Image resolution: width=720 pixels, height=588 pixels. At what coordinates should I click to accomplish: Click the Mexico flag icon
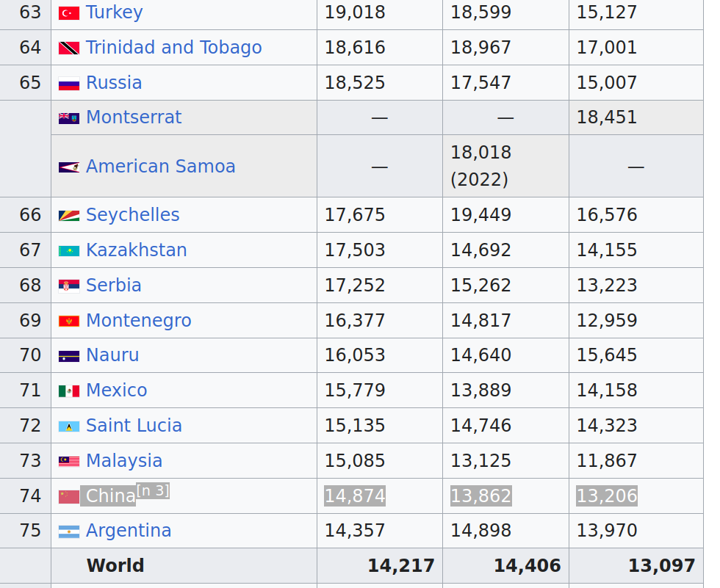point(69,391)
